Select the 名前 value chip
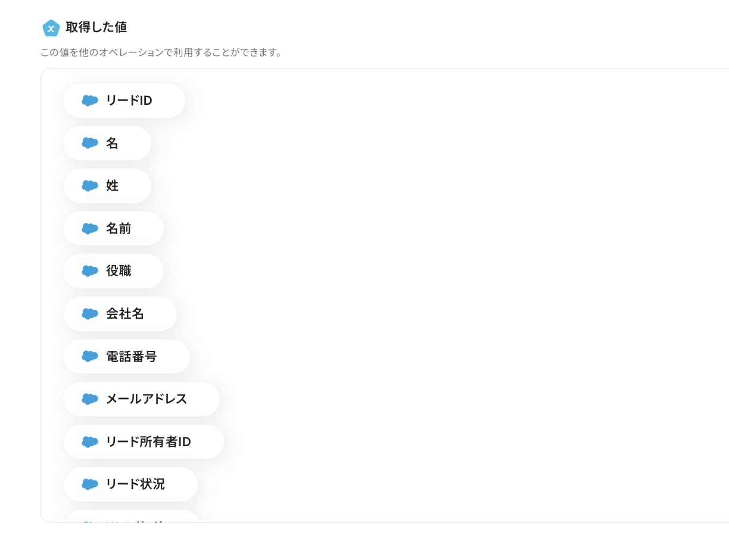729x560 pixels. (x=119, y=229)
